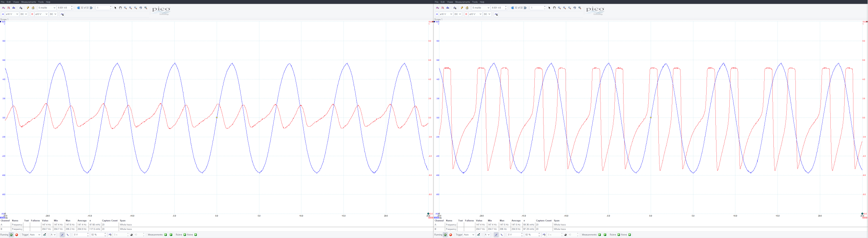This screenshot has width=868, height=238.
Task: Select Persistence mode icon in left window
Action: 8,8
